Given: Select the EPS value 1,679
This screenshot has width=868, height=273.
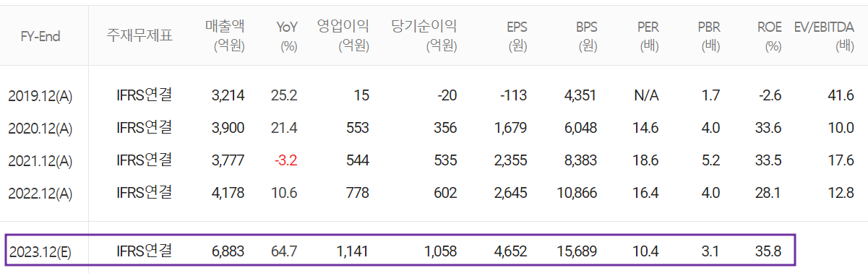Looking at the screenshot, I should tap(511, 128).
